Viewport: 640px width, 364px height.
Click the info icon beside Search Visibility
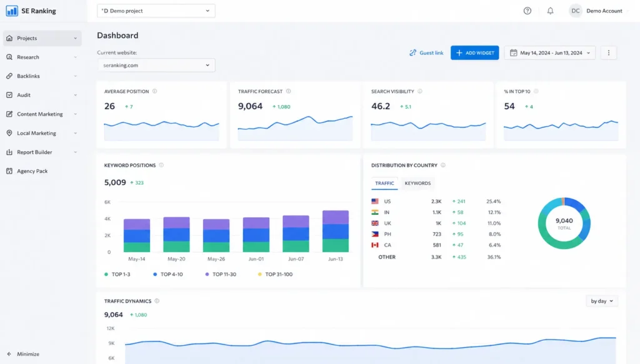(x=420, y=91)
